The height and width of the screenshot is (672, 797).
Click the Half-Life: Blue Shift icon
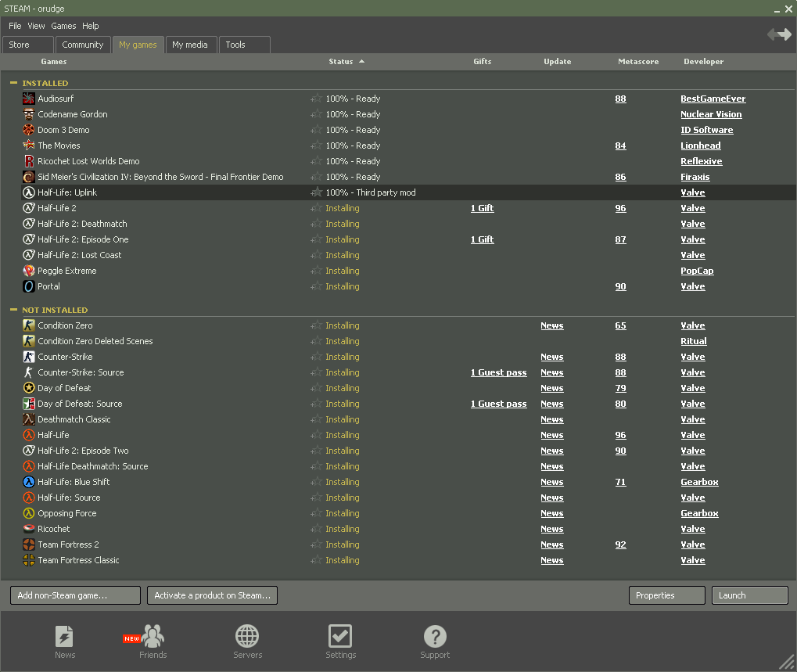tap(29, 482)
